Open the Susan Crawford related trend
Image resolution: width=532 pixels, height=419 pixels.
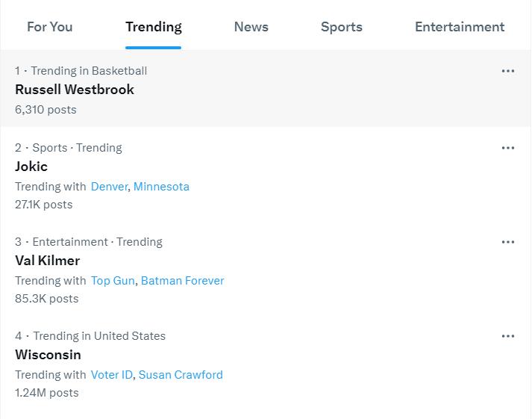point(181,374)
